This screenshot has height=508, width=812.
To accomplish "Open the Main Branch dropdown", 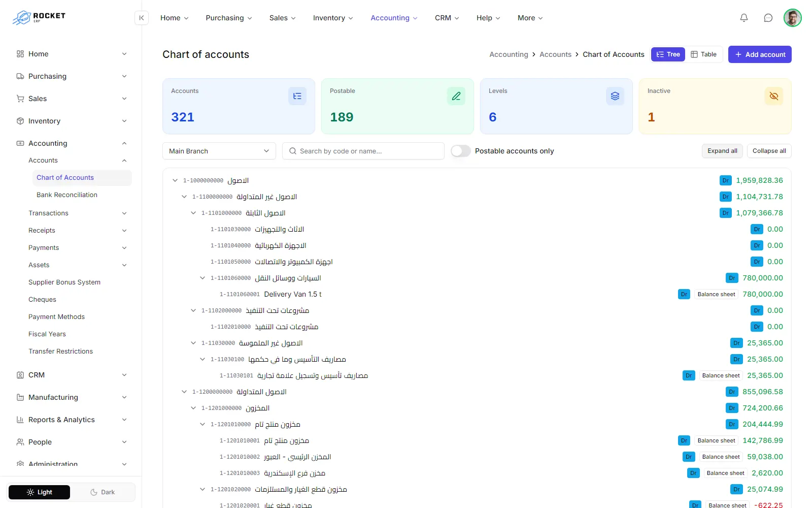I will pyautogui.click(x=219, y=151).
